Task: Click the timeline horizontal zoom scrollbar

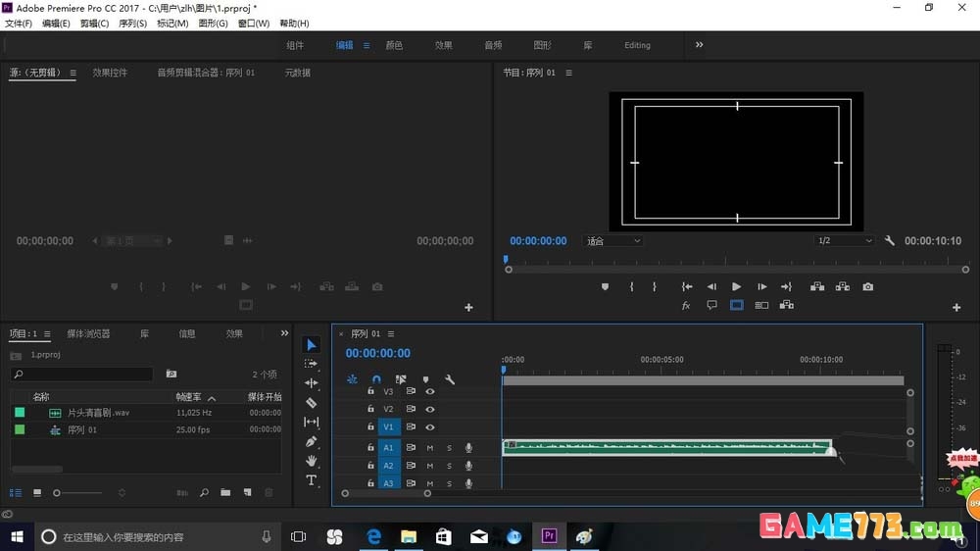Action: tap(386, 493)
